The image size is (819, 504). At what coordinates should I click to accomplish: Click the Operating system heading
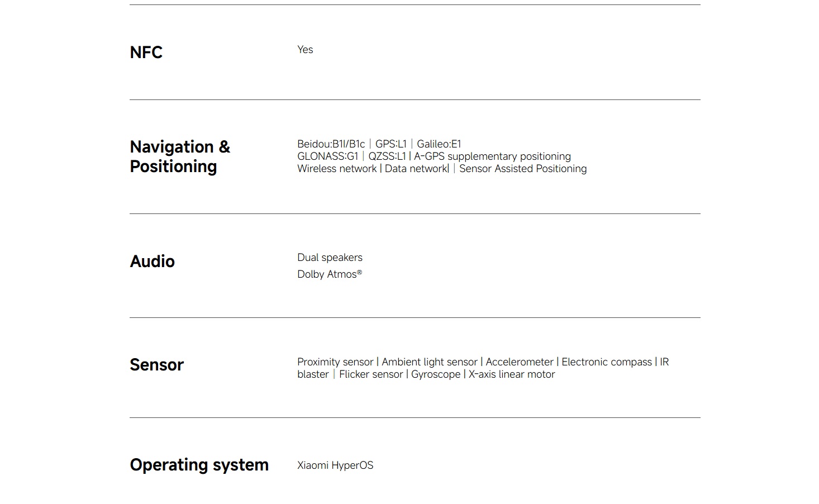tap(199, 465)
